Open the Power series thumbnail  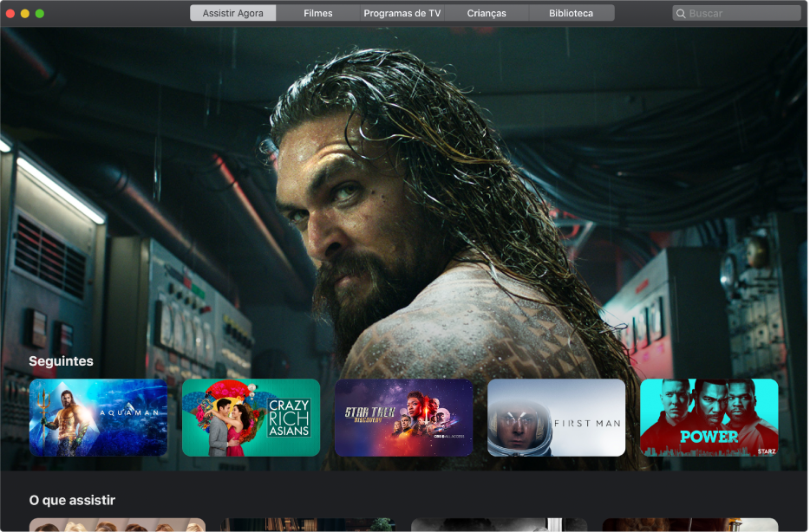(709, 417)
